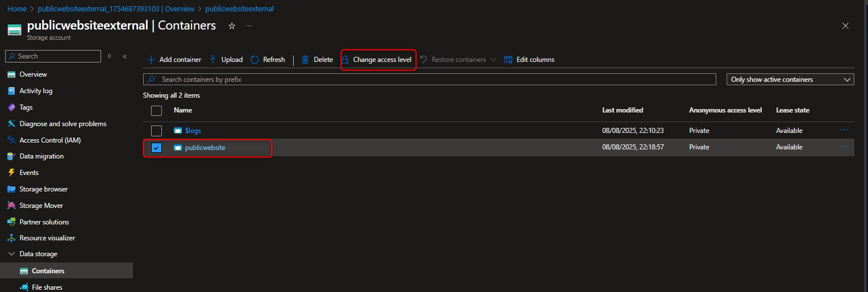The width and height of the screenshot is (868, 292).
Task: Open Activity log in the sidebar
Action: click(x=36, y=91)
